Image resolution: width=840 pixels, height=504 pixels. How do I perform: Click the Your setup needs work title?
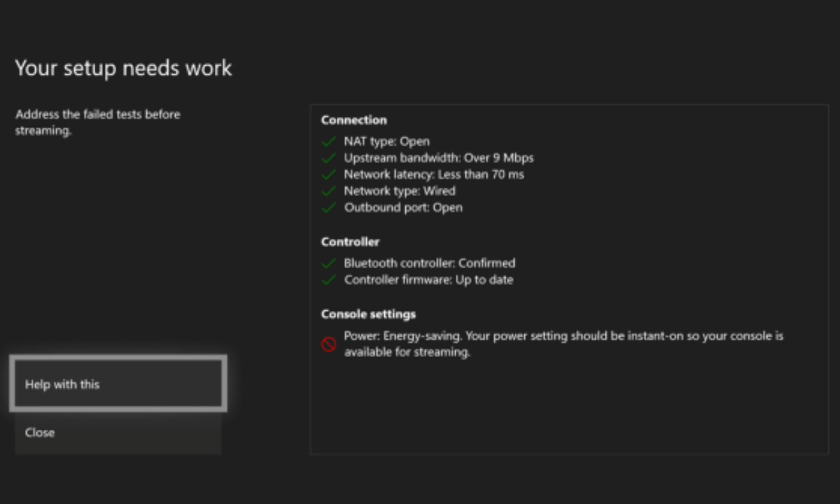(x=123, y=69)
